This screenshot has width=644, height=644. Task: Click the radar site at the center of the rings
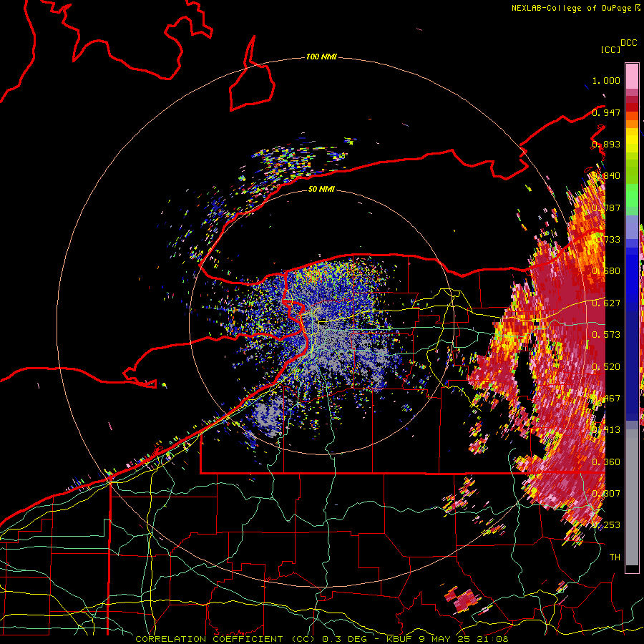[x=321, y=321]
